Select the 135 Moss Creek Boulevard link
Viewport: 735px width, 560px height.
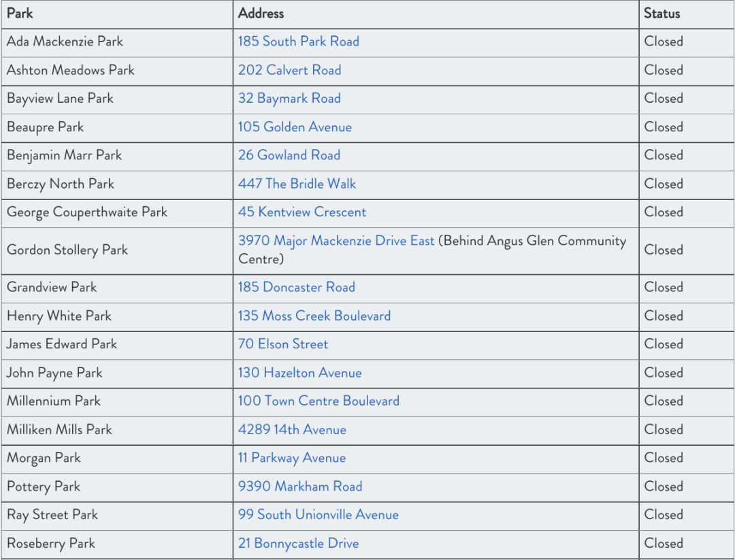pos(314,316)
